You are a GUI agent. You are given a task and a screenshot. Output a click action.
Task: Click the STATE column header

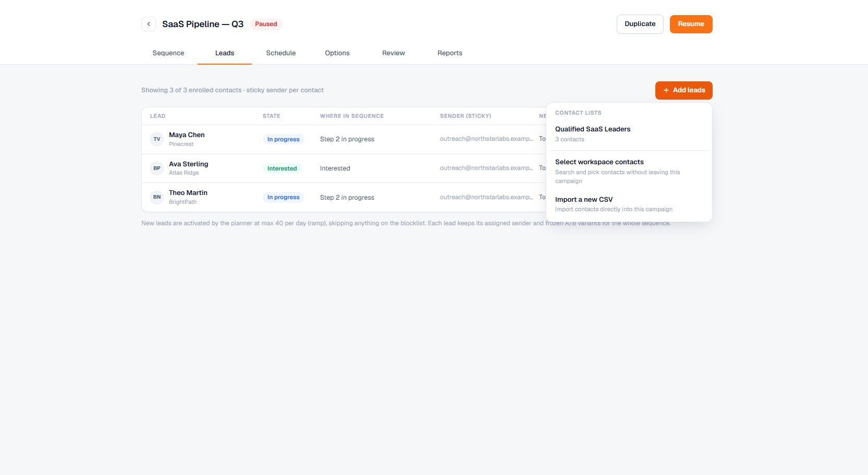271,116
